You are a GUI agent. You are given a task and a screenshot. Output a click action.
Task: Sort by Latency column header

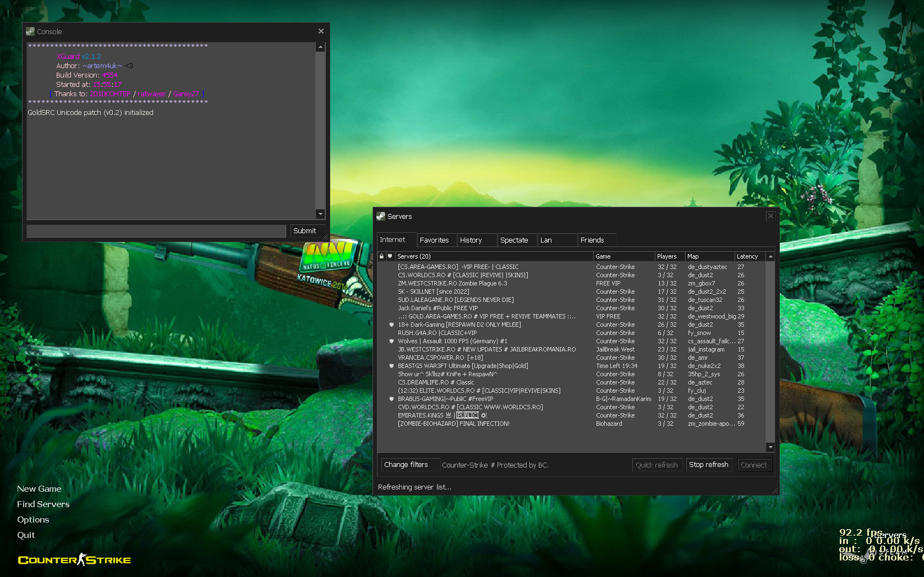coord(750,256)
